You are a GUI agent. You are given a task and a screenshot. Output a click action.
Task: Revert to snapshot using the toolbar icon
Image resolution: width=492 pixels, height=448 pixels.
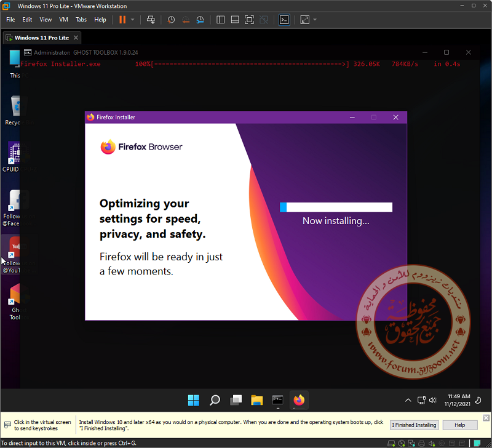(186, 20)
